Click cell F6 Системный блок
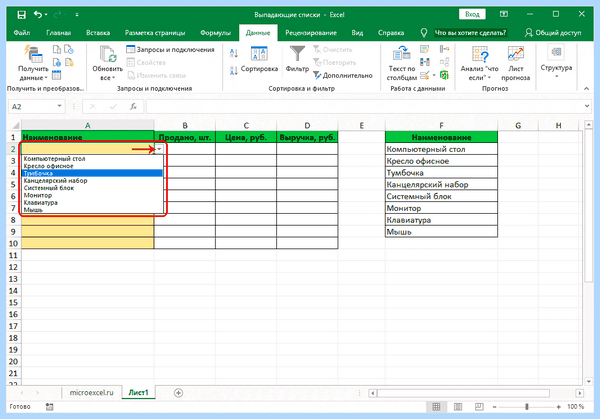Image resolution: width=600 pixels, height=419 pixels. (x=441, y=196)
